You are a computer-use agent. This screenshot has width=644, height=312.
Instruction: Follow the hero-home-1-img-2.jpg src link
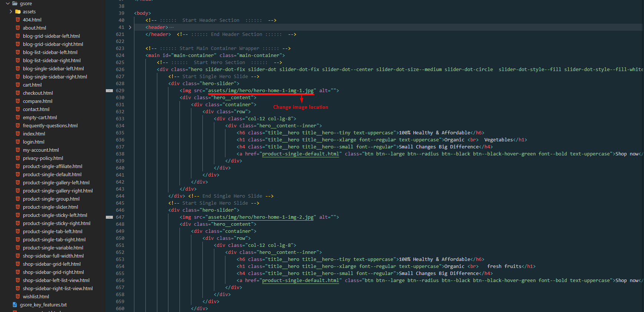(261, 217)
